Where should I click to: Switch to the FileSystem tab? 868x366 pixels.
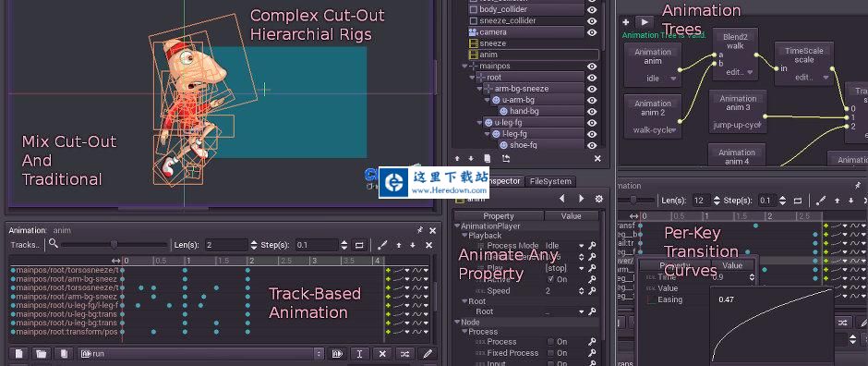[550, 181]
